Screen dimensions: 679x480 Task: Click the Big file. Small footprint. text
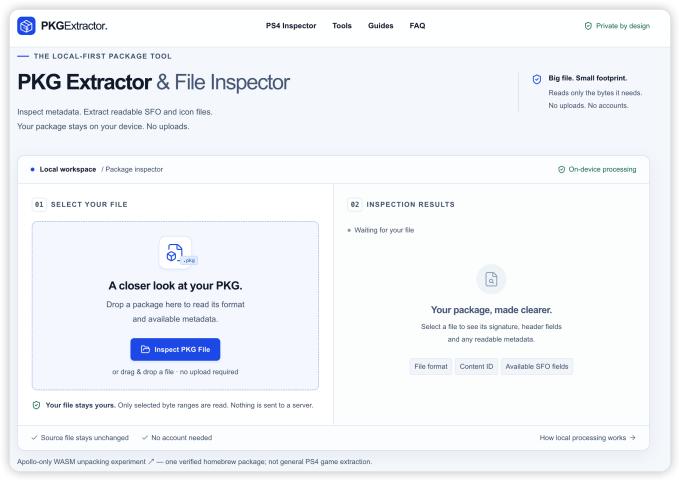point(588,78)
